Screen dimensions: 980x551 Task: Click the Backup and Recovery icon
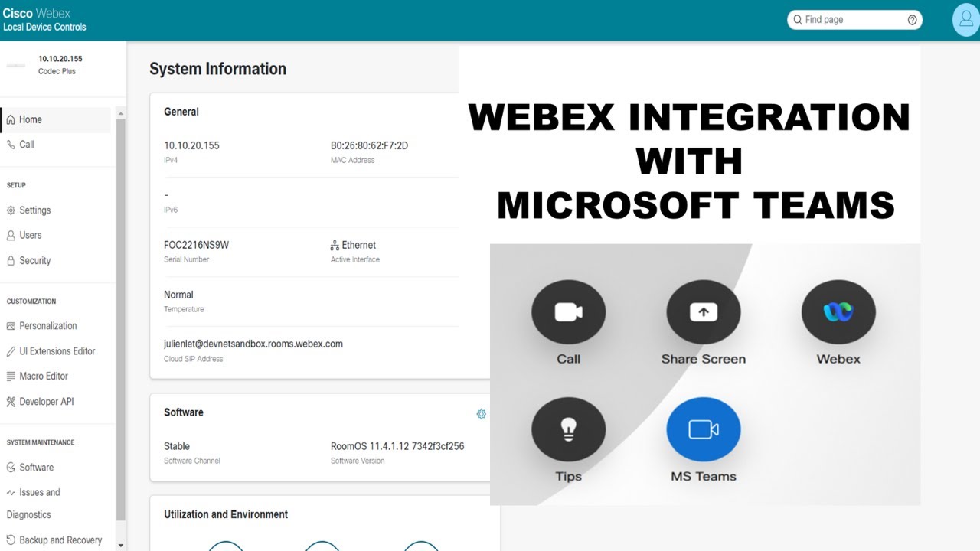coord(11,540)
